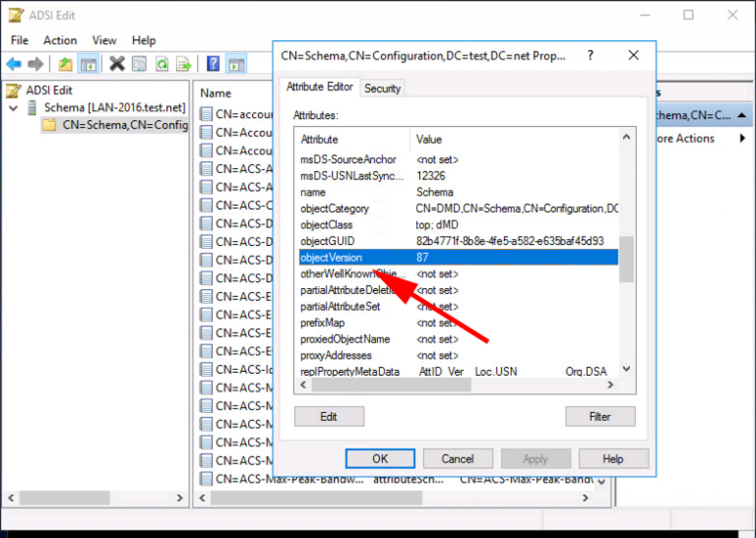Click the Up One Level folder icon
Screen dimensions: 756x538
(x=65, y=64)
